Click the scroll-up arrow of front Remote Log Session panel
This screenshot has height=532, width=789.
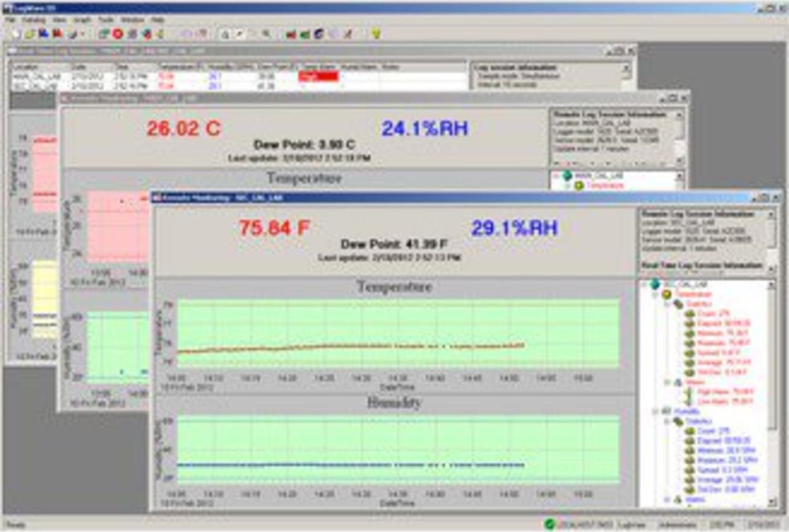click(x=771, y=215)
